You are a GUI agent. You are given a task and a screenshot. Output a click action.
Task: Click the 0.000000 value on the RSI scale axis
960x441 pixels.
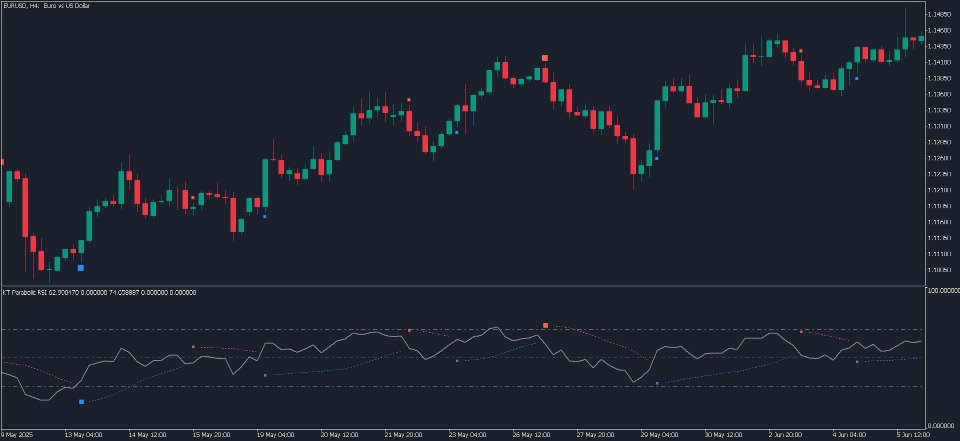coord(943,425)
